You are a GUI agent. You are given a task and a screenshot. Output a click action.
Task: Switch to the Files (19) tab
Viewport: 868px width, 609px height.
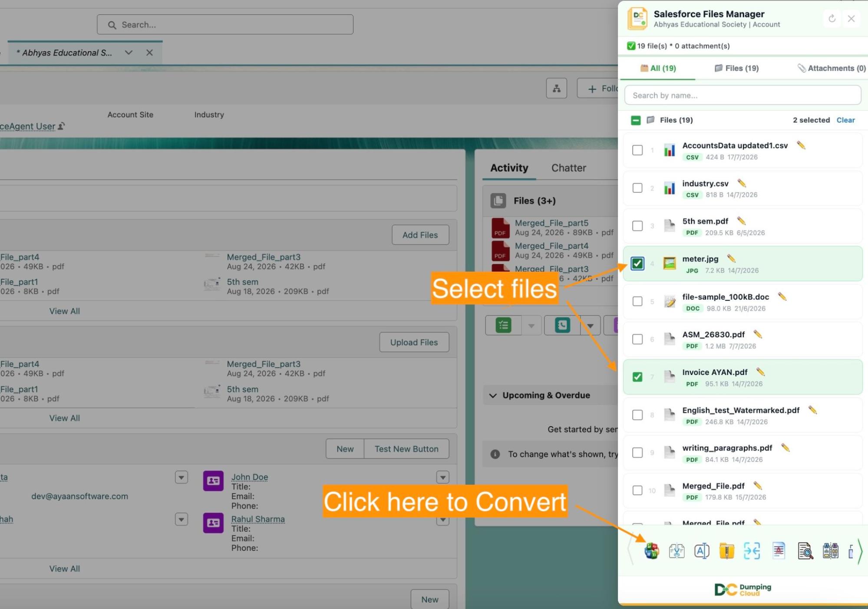[736, 68]
